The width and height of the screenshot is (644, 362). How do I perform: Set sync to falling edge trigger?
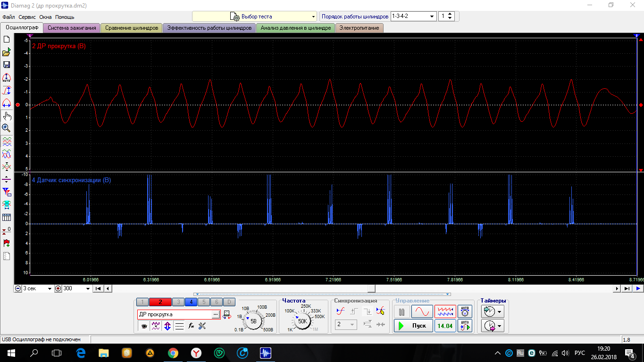(367, 311)
